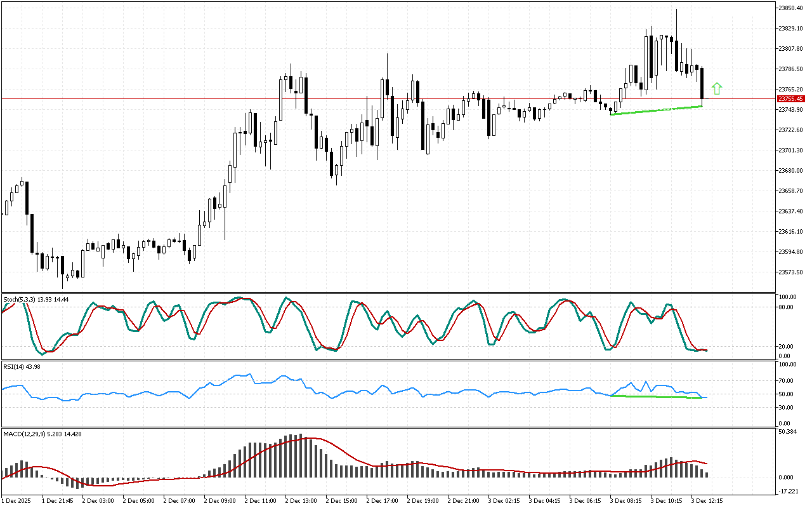
Task: Click the 23850.40 price axis label
Action: [790, 8]
